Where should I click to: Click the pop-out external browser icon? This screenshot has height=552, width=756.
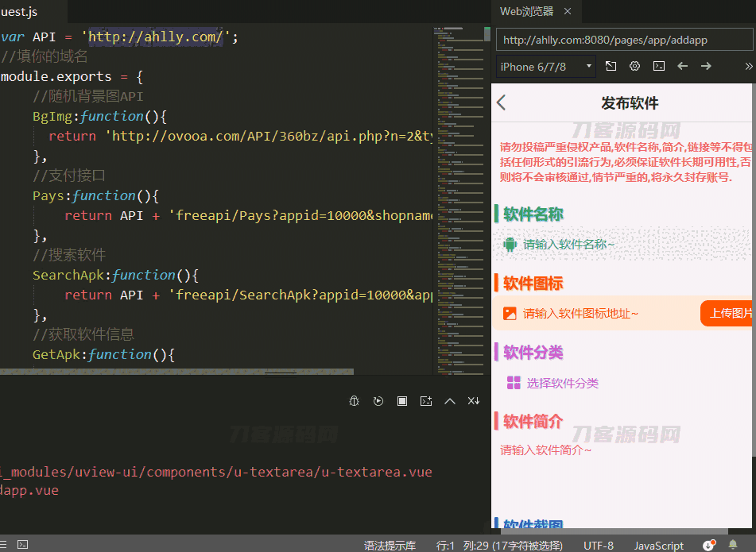pos(611,66)
